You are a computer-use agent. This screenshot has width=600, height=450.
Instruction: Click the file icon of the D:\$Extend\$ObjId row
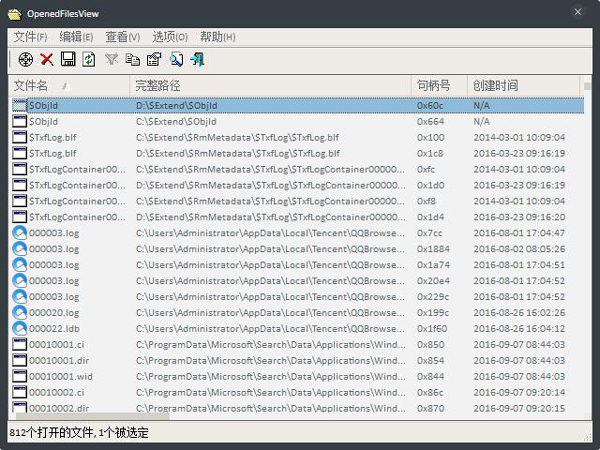(20, 105)
